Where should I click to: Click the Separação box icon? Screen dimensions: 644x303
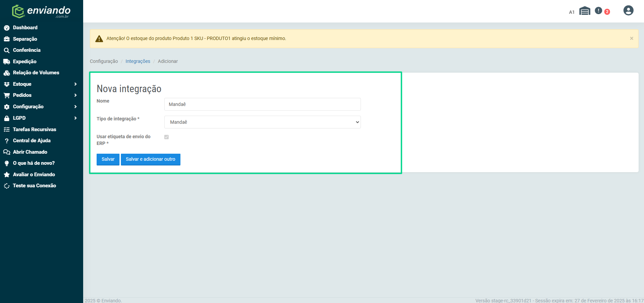point(7,39)
